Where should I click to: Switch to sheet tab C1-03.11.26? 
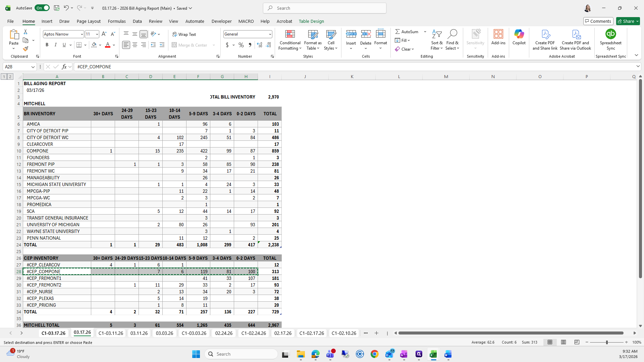click(111, 333)
